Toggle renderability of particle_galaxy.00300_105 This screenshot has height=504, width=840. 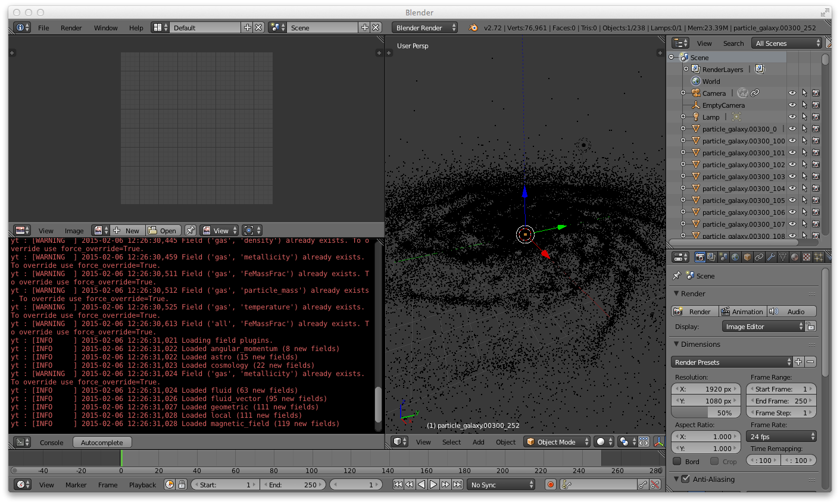[x=816, y=200]
